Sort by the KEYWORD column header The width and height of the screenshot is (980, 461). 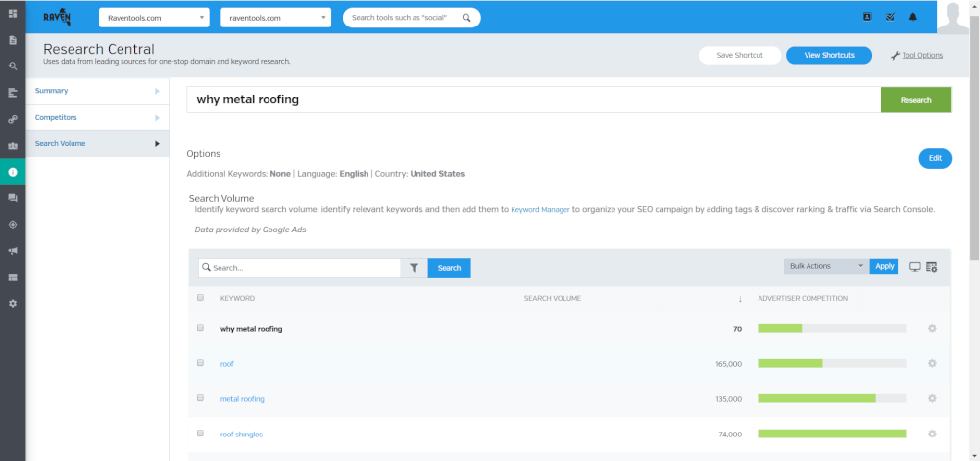[237, 299]
